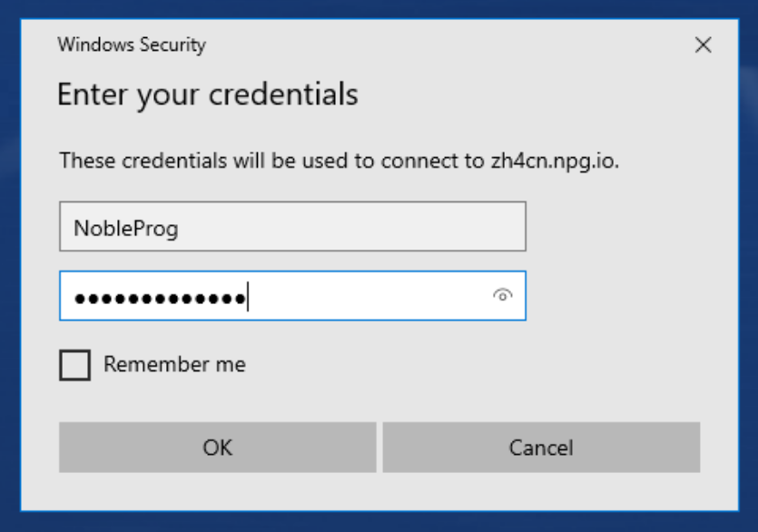Click inside the masked password field

pyautogui.click(x=292, y=295)
